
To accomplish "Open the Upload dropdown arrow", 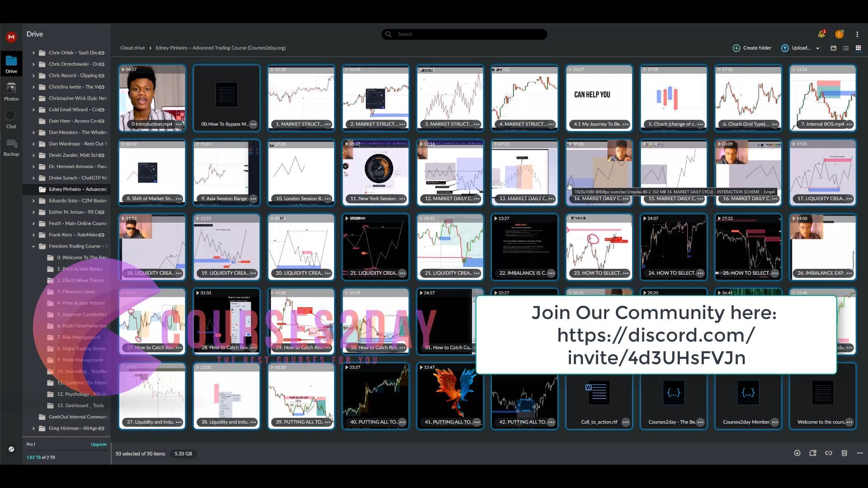I will (x=817, y=48).
